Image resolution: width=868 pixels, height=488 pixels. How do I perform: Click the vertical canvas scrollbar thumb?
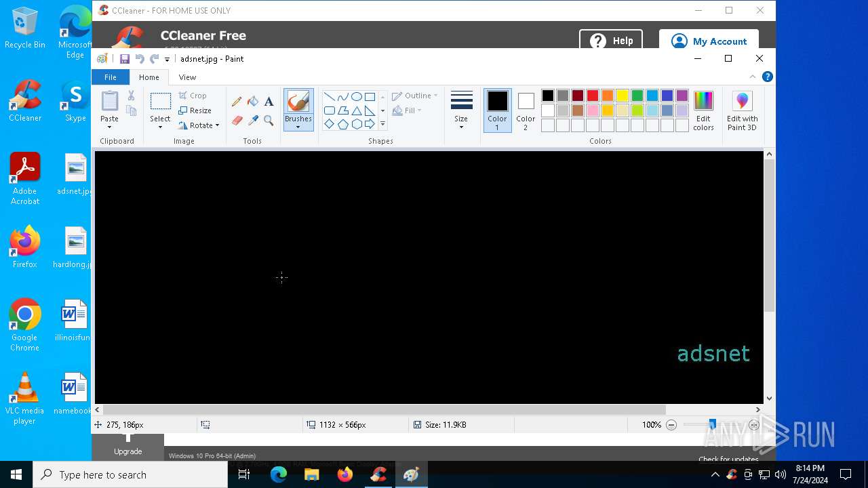point(769,235)
